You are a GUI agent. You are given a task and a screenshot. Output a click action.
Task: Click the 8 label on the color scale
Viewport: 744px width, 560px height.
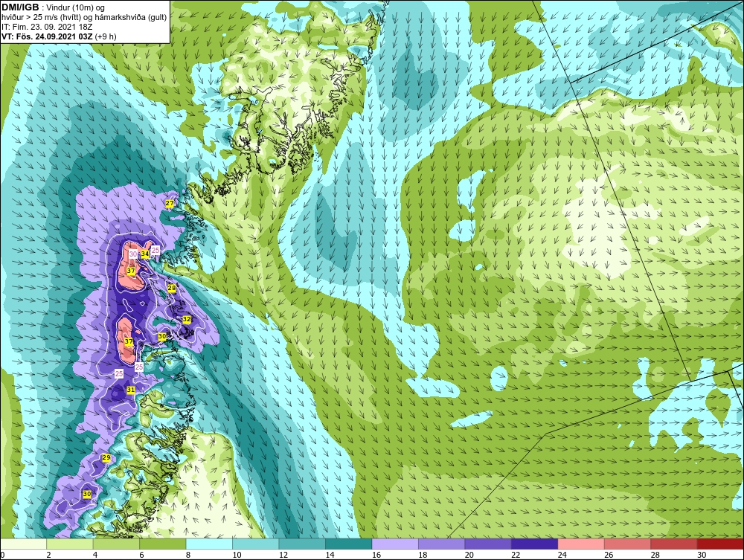tap(188, 555)
